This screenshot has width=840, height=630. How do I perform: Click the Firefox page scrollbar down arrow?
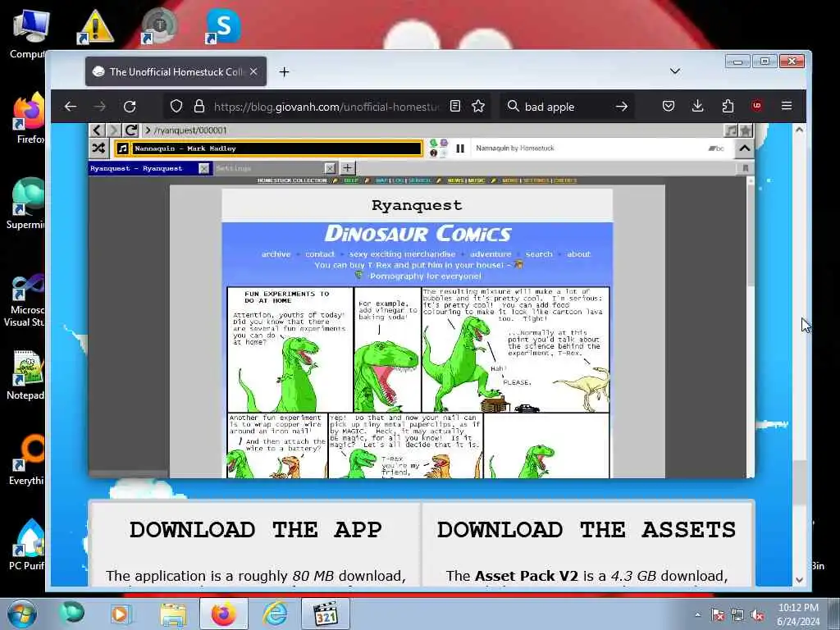(799, 579)
